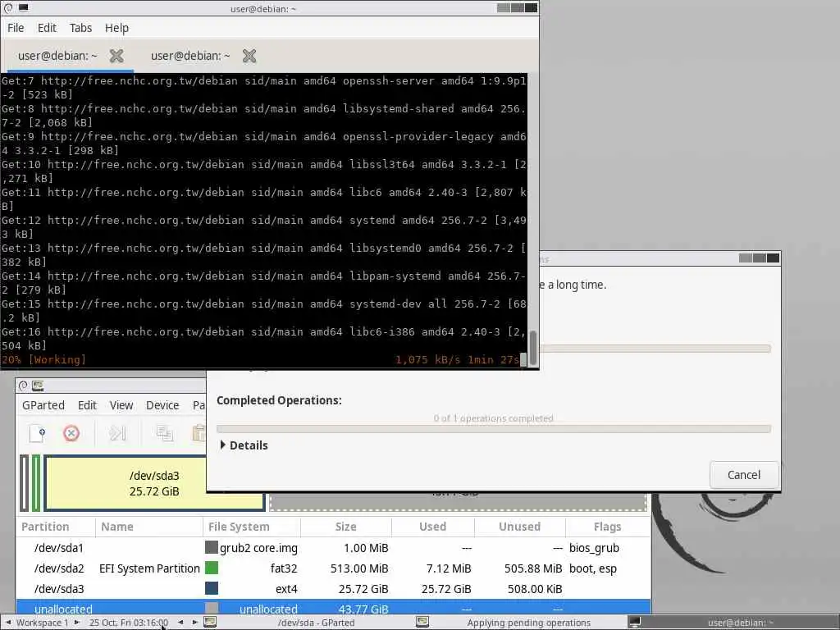Click the 'bios_grub' flags cell
Image resolution: width=840 pixels, height=630 pixels.
594,547
